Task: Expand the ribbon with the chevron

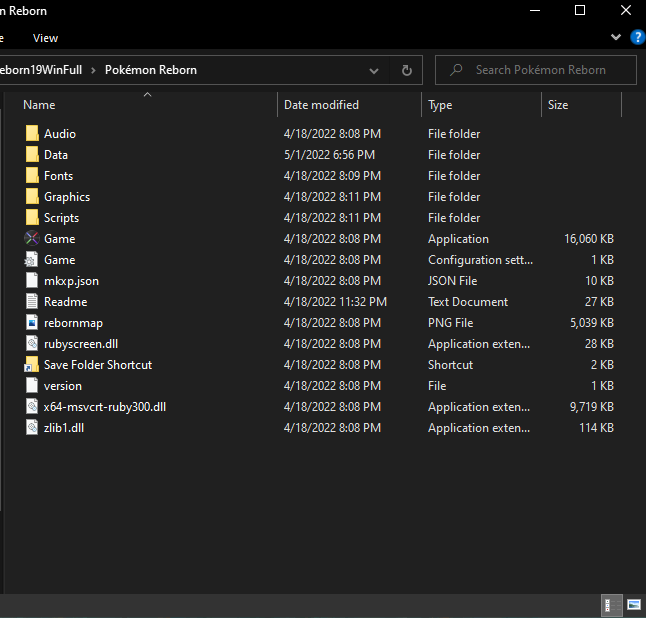Action: 616,37
